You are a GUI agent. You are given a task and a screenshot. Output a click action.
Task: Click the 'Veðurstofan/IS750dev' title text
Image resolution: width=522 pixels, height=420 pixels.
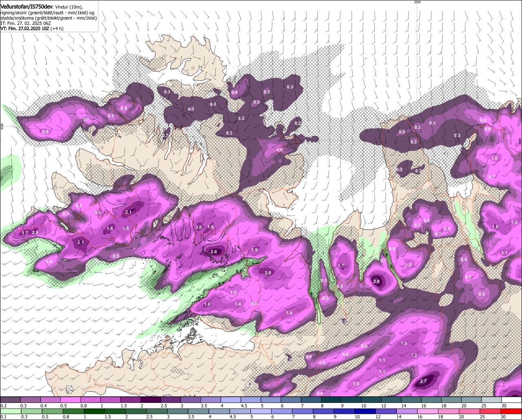pyautogui.click(x=27, y=7)
